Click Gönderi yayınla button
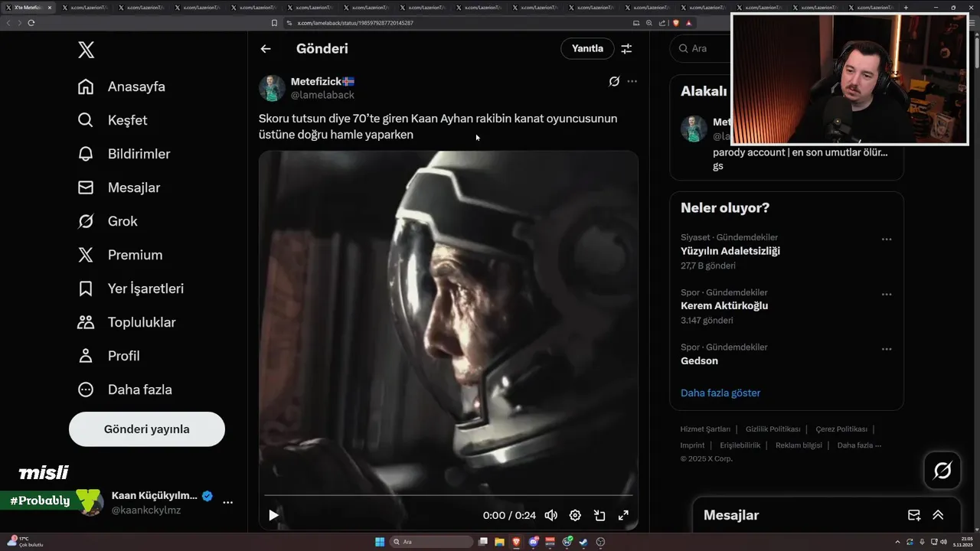 pyautogui.click(x=147, y=429)
